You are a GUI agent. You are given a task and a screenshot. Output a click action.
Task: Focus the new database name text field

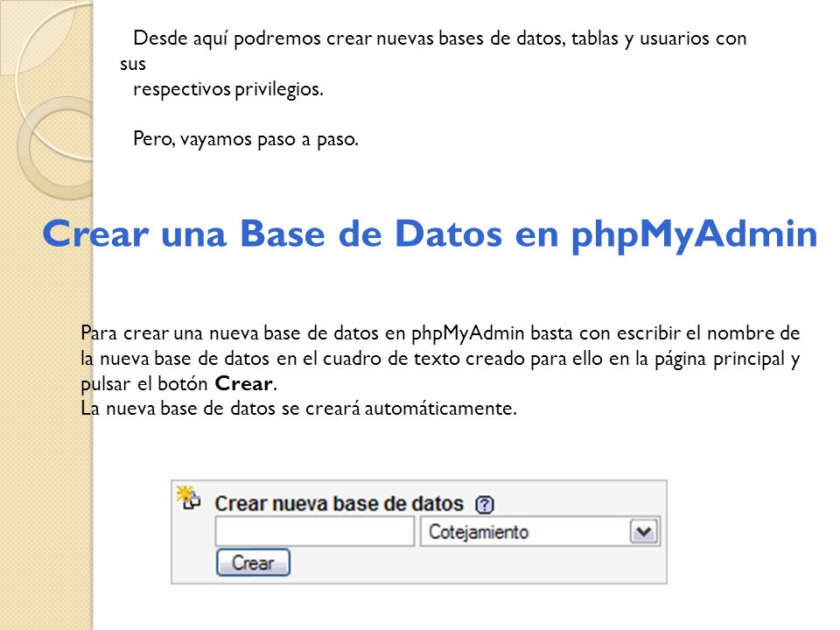point(315,531)
